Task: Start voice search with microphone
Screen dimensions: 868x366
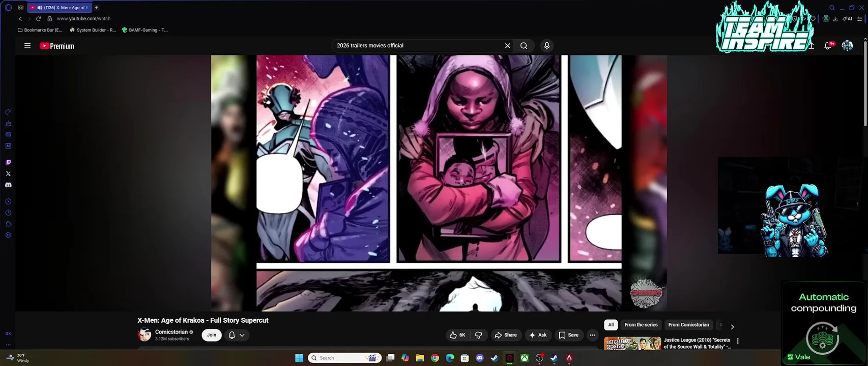Action: 547,46
